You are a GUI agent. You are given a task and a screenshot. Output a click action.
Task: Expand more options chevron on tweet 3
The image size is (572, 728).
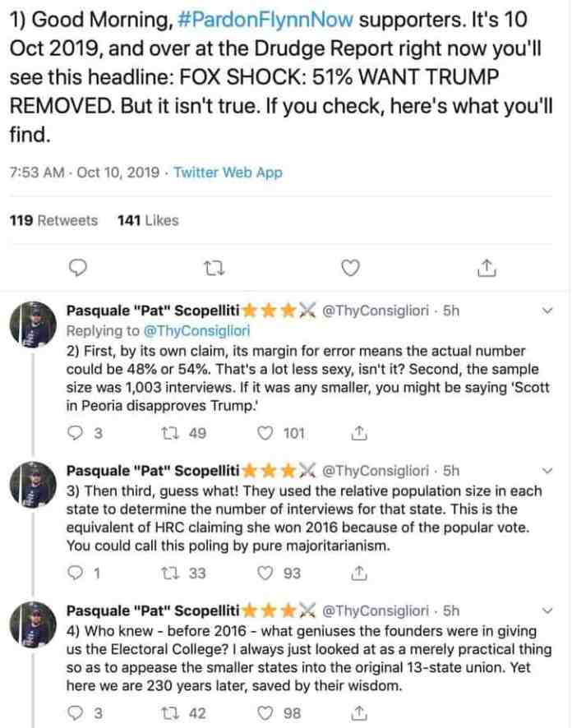548,470
